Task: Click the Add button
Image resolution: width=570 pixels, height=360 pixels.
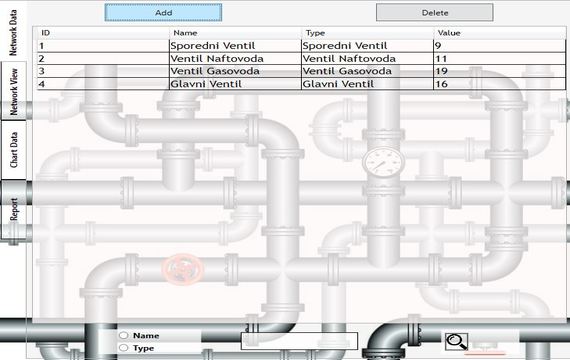Action: [163, 13]
